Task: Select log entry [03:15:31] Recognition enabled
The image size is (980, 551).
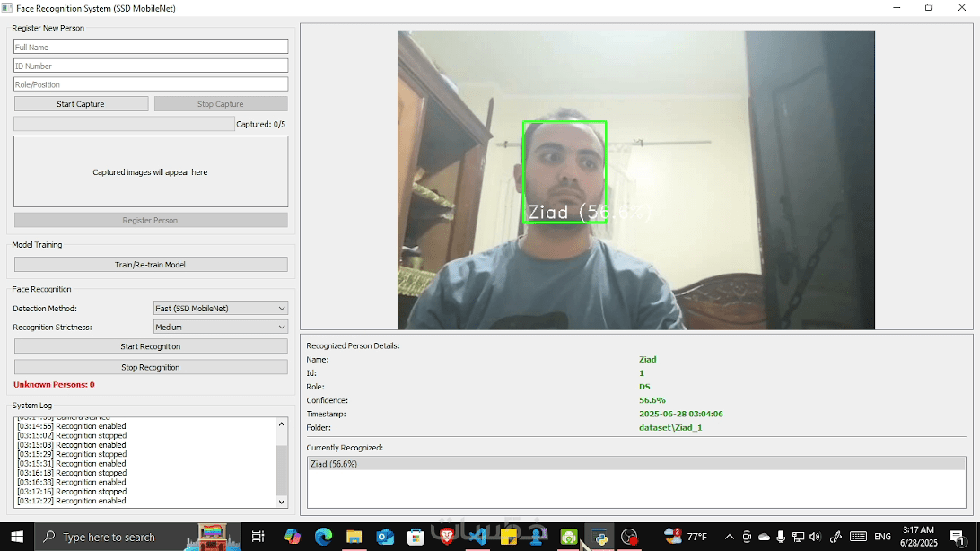Action: 72,464
